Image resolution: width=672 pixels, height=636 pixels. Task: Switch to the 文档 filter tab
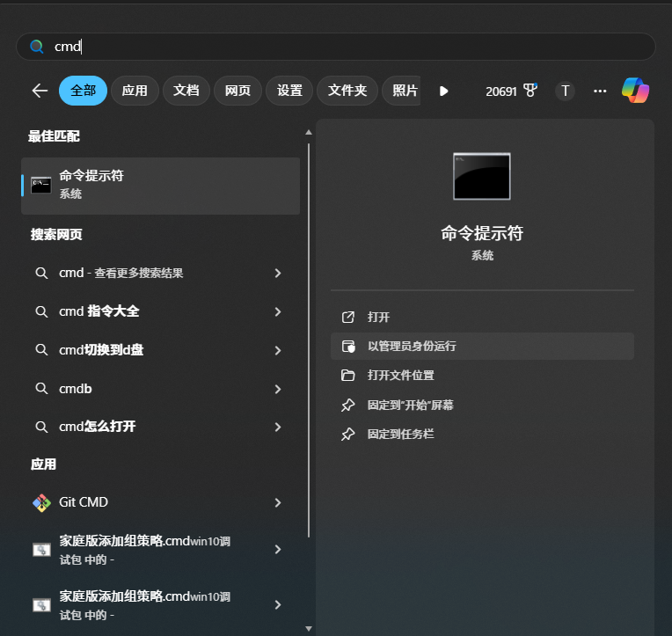[186, 91]
